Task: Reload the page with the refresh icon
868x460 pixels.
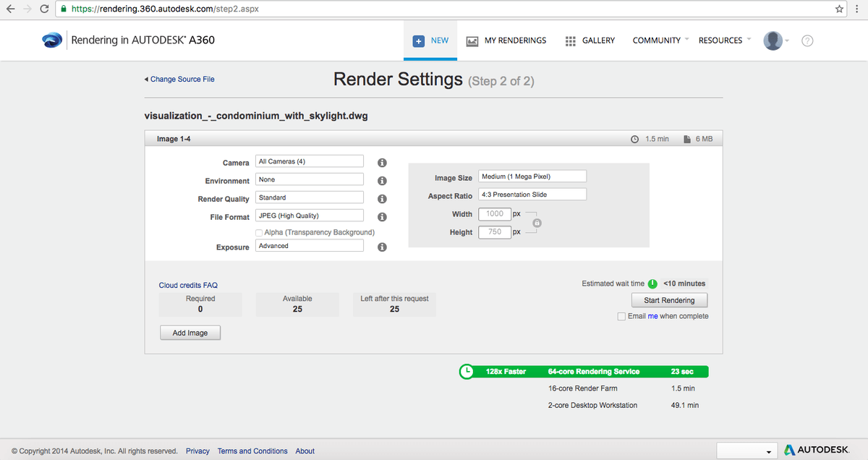Action: point(45,9)
